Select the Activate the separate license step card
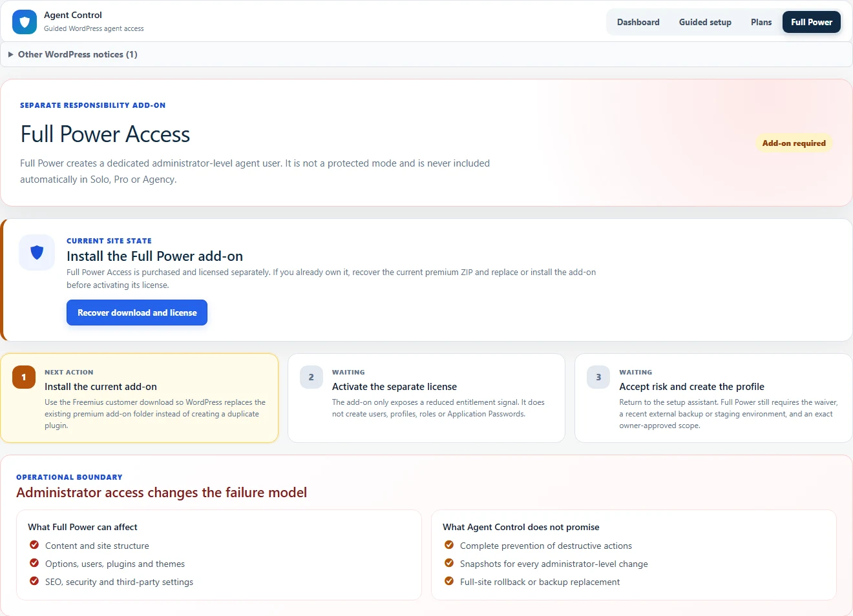 426,398
